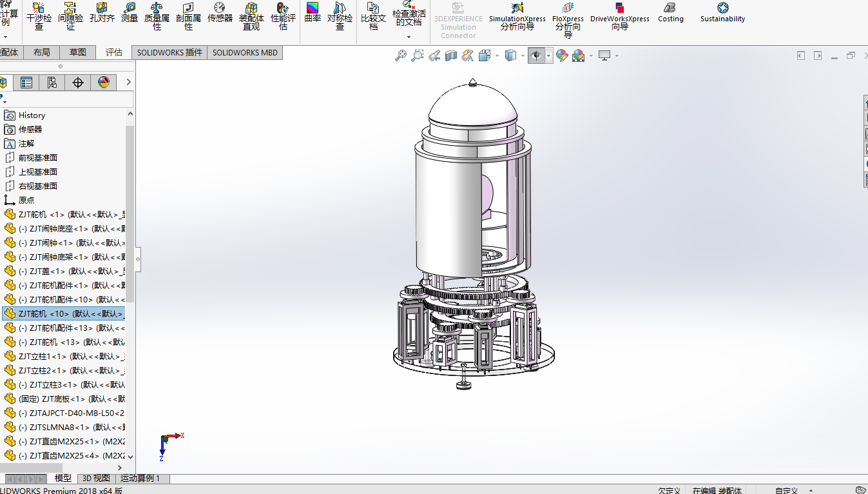This screenshot has height=494, width=868.
Task: Switch to ConfigurationManager tab in left panel
Action: click(x=52, y=83)
